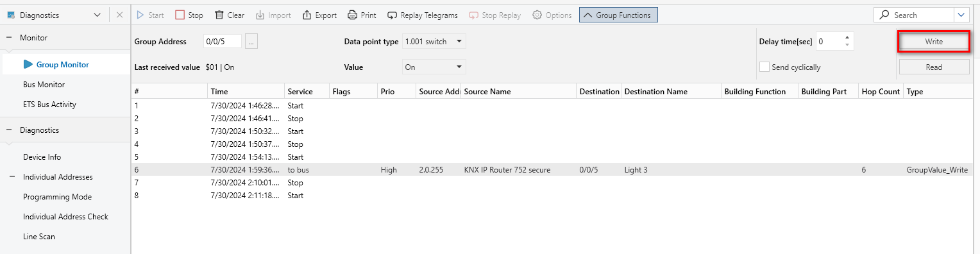Click the Stop recording toolbar icon
The height and width of the screenshot is (254, 980).
tap(180, 15)
